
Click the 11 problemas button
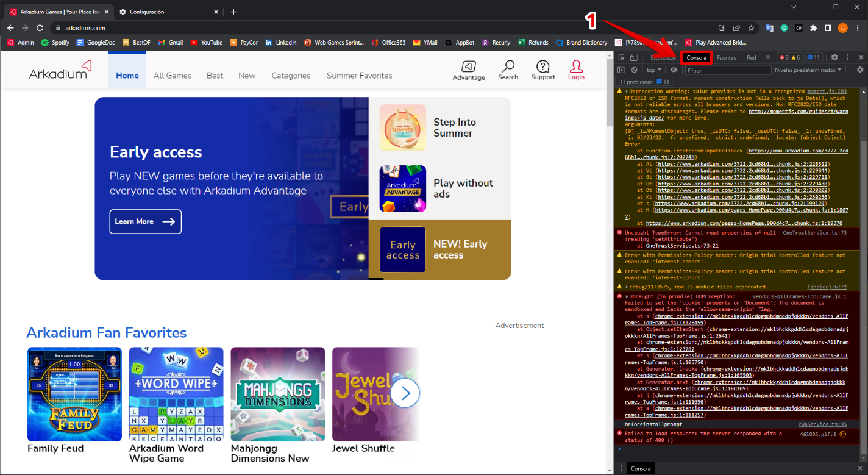(x=645, y=82)
